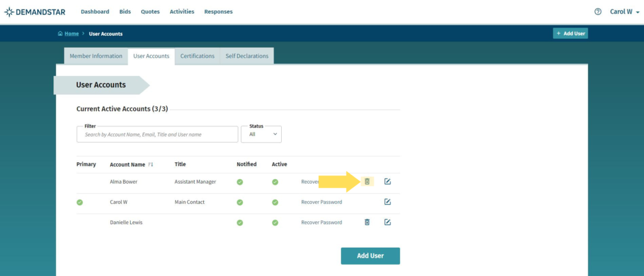644x276 pixels.
Task: Delete the Danielle Lewis account
Action: click(367, 222)
